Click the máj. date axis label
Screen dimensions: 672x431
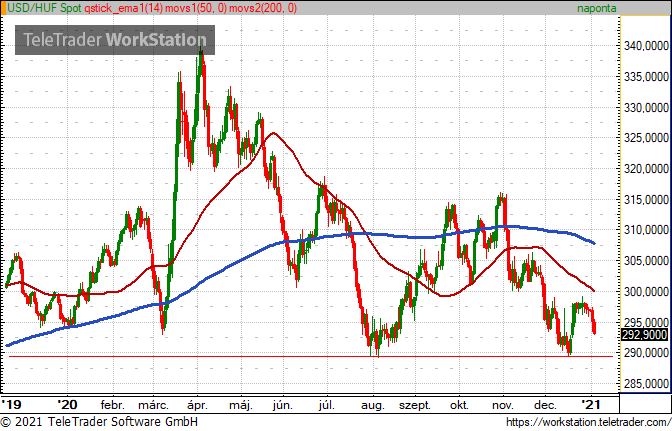click(x=241, y=405)
